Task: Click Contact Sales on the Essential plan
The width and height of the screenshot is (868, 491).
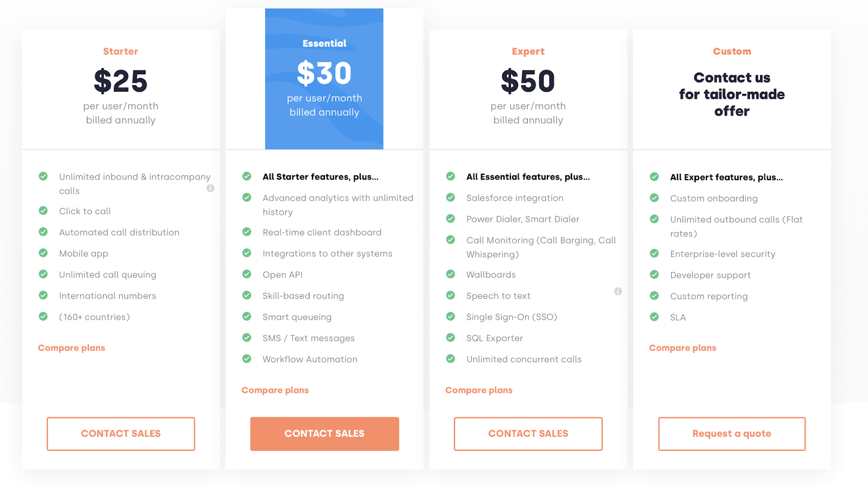Action: pyautogui.click(x=324, y=433)
